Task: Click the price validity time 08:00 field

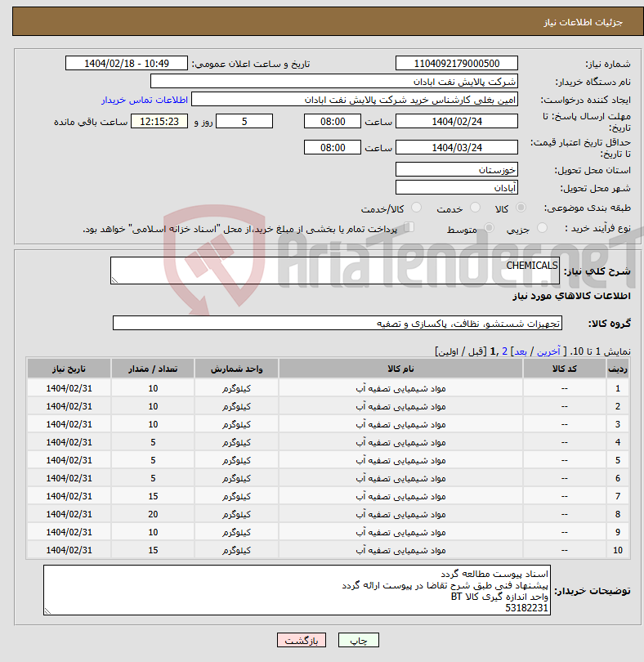Action: [333, 148]
